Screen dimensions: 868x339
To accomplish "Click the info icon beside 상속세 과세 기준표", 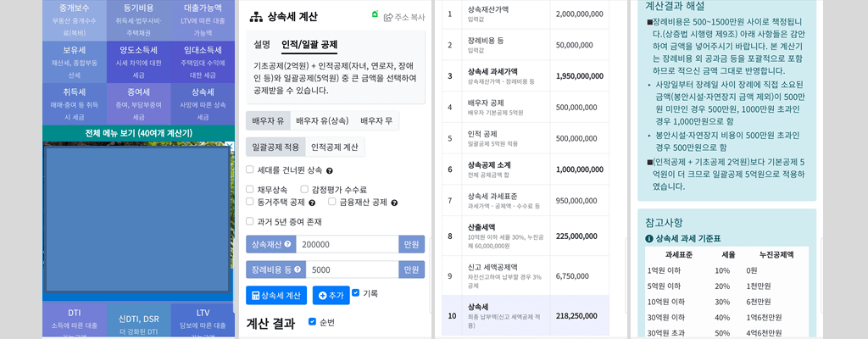I will (x=649, y=239).
